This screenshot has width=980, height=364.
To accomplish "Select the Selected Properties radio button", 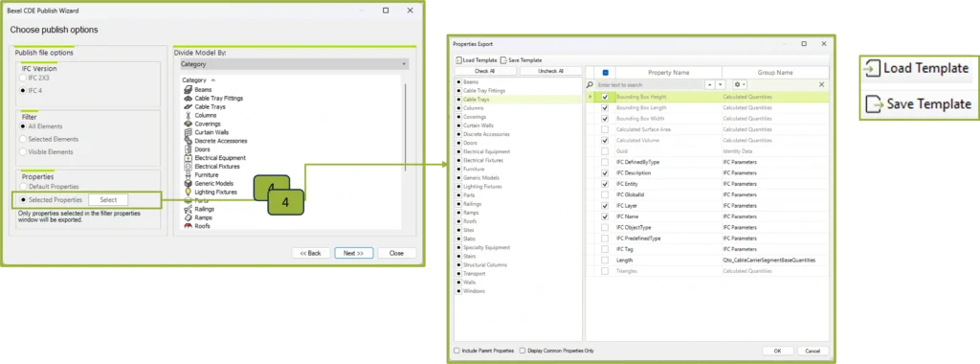I will click(23, 199).
